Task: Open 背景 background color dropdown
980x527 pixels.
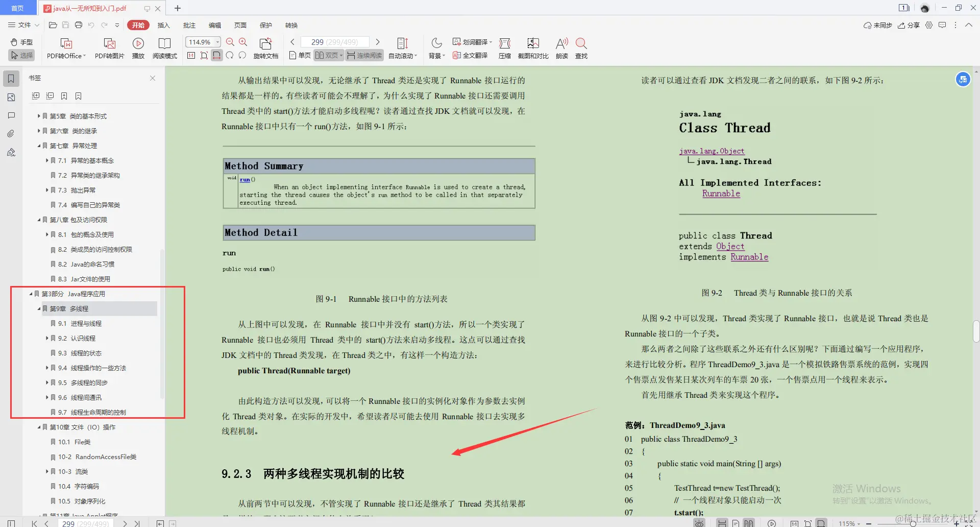Action: 437,49
